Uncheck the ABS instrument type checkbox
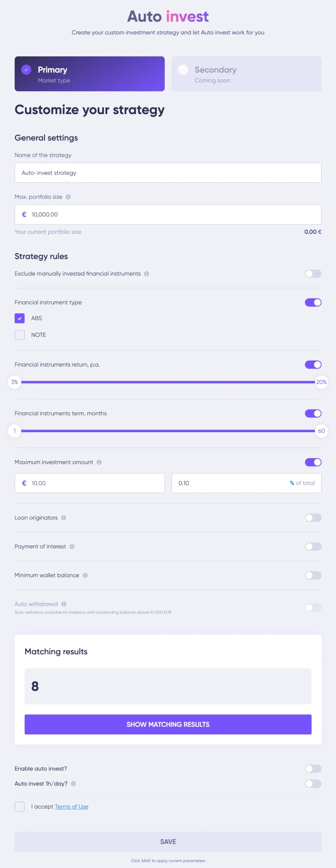Viewport: 336px width, 868px height. pyautogui.click(x=20, y=318)
